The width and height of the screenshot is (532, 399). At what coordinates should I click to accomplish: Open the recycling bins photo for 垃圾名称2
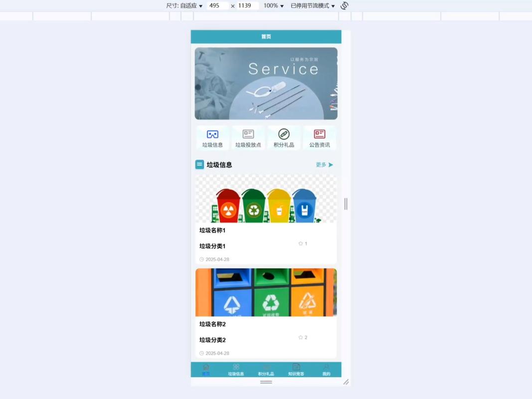[266, 292]
